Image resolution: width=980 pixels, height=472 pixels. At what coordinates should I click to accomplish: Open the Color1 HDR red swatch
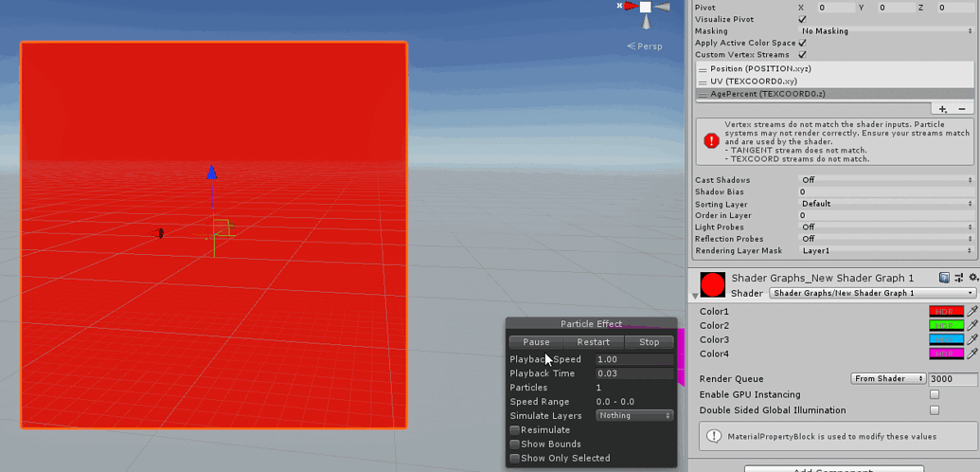(x=946, y=311)
